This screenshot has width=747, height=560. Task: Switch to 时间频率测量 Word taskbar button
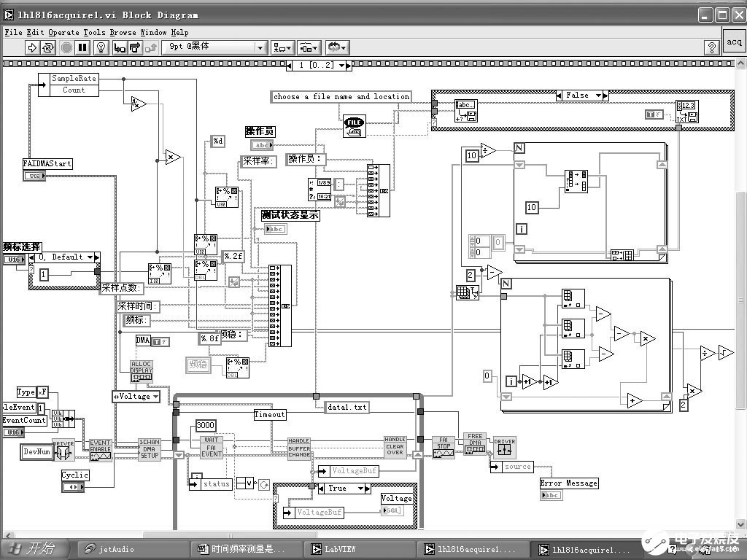[244, 549]
